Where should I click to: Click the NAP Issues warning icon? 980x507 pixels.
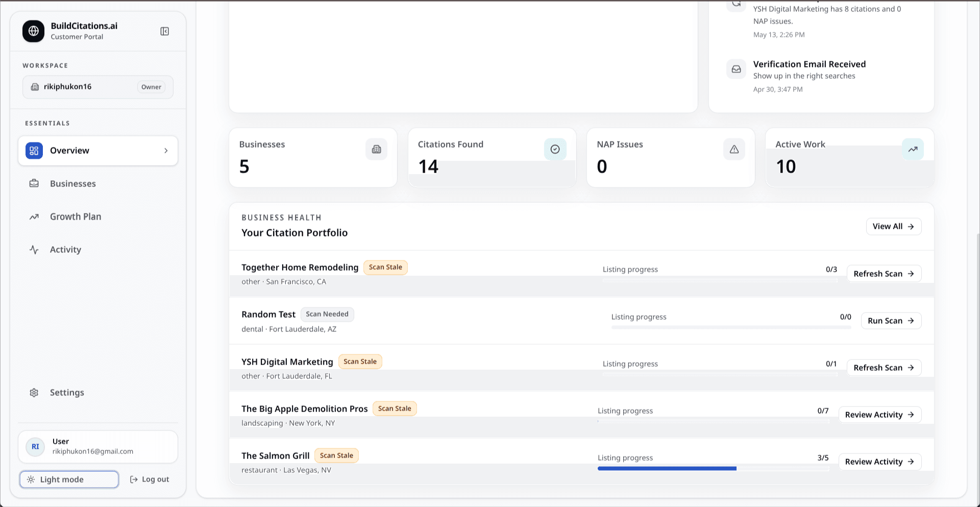pyautogui.click(x=734, y=150)
